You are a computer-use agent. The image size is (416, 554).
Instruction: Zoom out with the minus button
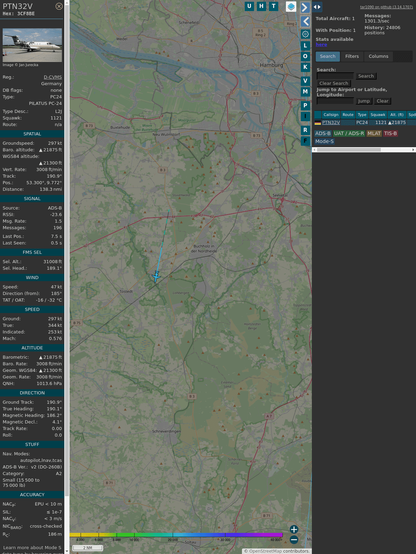pos(294,540)
